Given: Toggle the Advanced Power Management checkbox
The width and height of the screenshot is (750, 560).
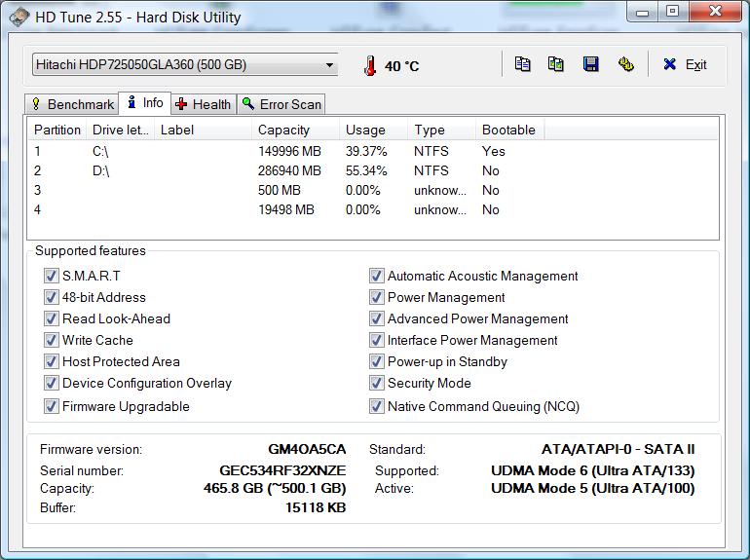Looking at the screenshot, I should [x=376, y=319].
